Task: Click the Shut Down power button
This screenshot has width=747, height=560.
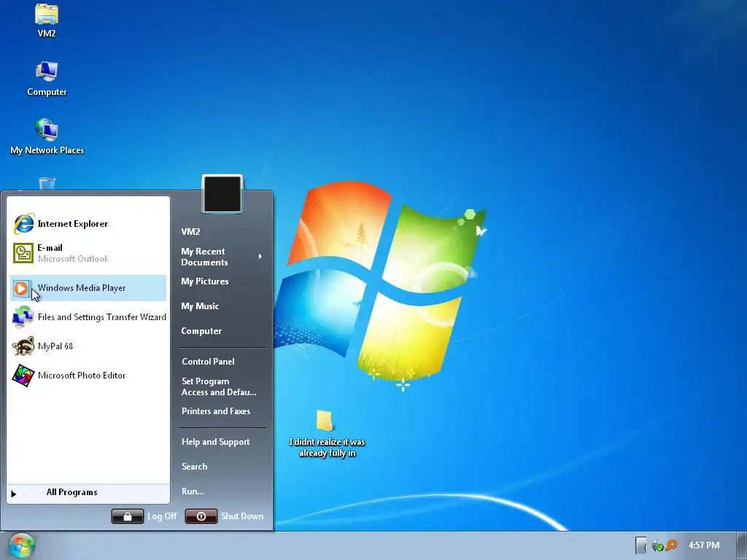Action: (x=201, y=516)
